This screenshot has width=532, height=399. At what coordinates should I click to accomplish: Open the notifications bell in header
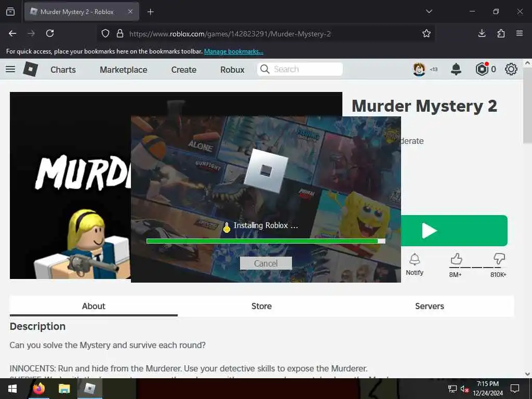[456, 69]
